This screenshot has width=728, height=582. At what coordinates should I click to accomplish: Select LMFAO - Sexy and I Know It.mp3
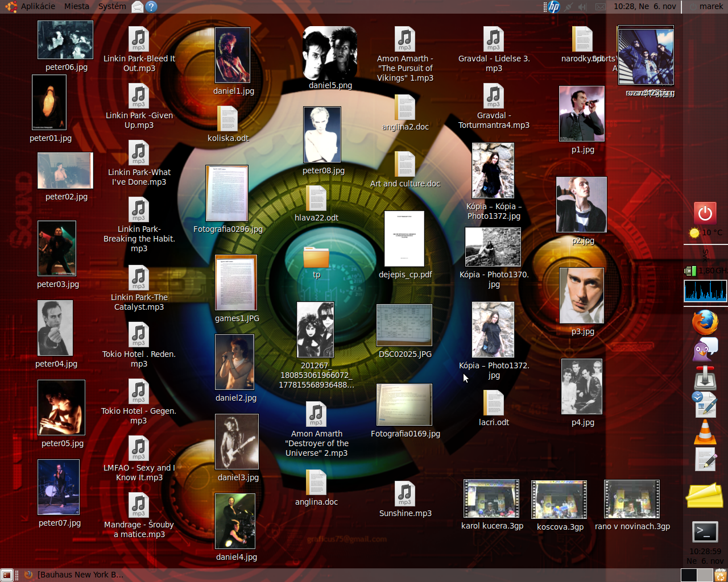point(139,448)
